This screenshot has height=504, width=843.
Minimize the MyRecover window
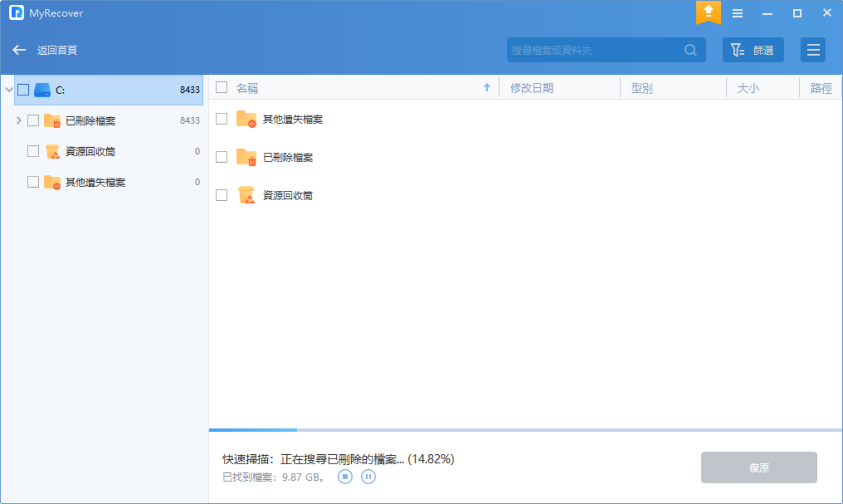(767, 13)
